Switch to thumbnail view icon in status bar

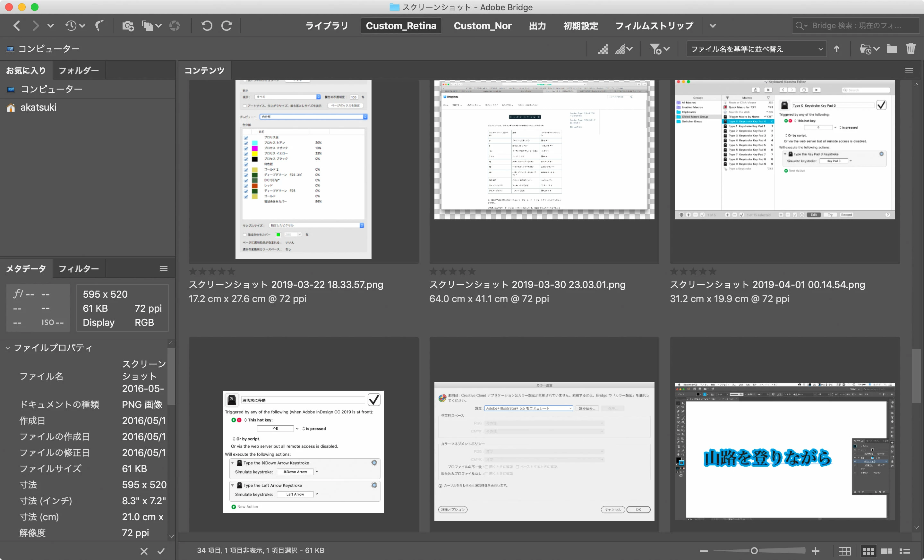(868, 551)
